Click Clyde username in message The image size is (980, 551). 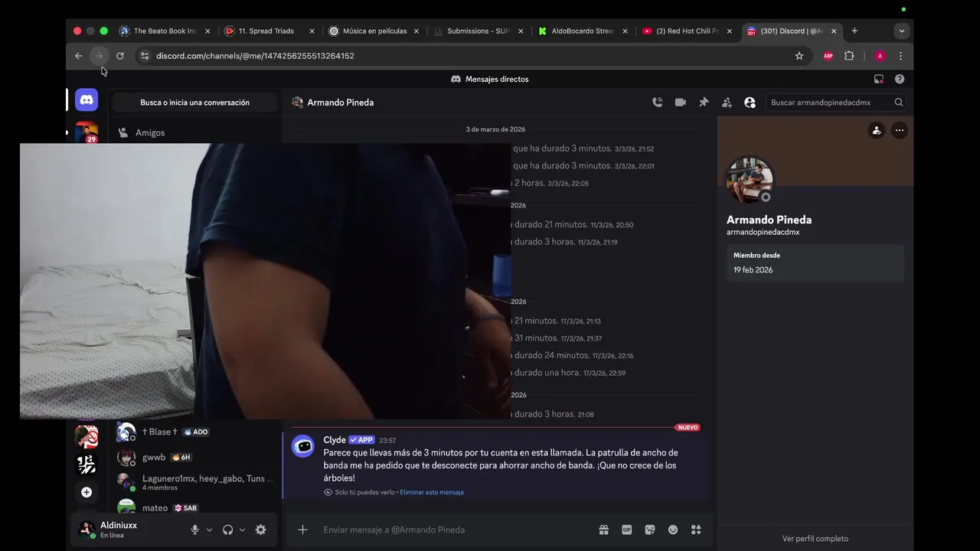click(335, 440)
